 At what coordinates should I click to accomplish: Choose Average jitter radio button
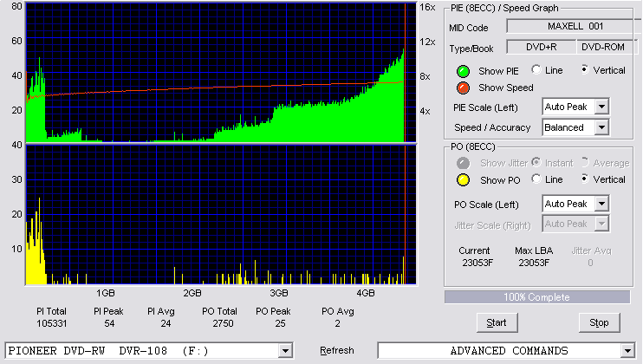585,162
